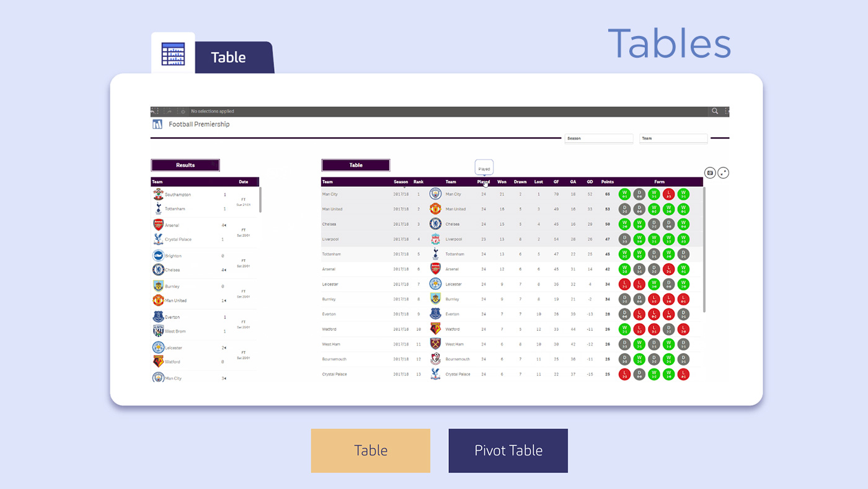This screenshot has width=868, height=489.
Task: Click the West Brom crest in Results
Action: (x=158, y=331)
